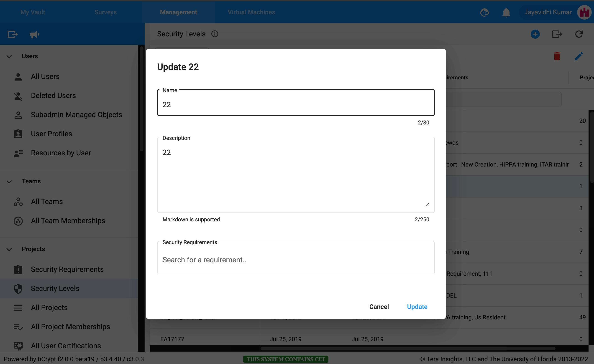Collapse the Users section
This screenshot has height=364, width=594.
(x=9, y=56)
